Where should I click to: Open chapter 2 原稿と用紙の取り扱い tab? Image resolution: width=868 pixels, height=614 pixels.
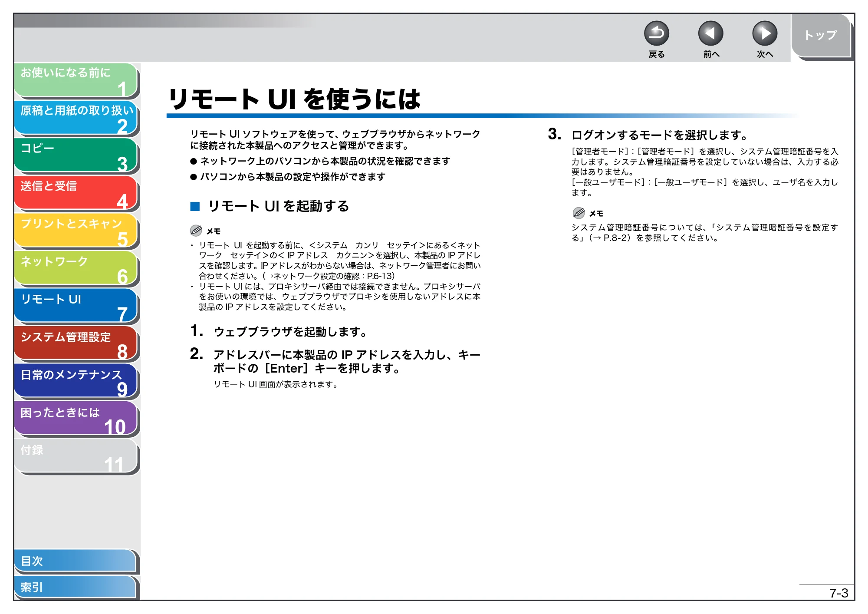[76, 118]
